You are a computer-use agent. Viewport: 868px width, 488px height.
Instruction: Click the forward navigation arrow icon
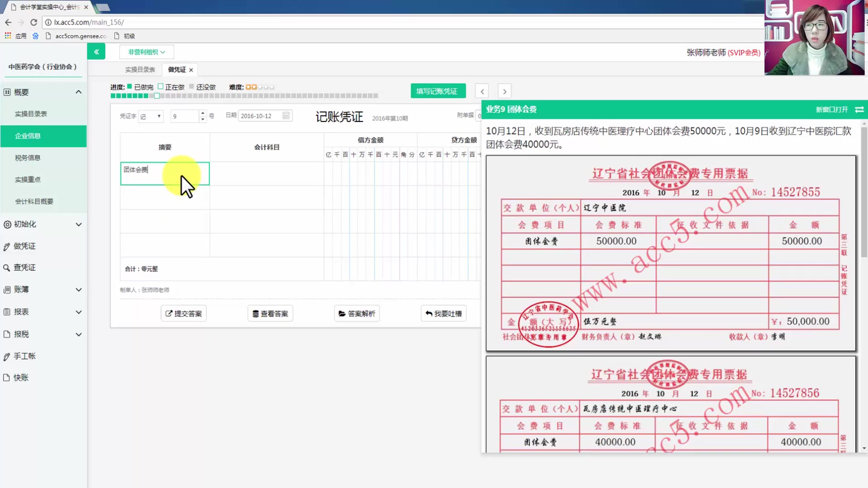tap(505, 90)
